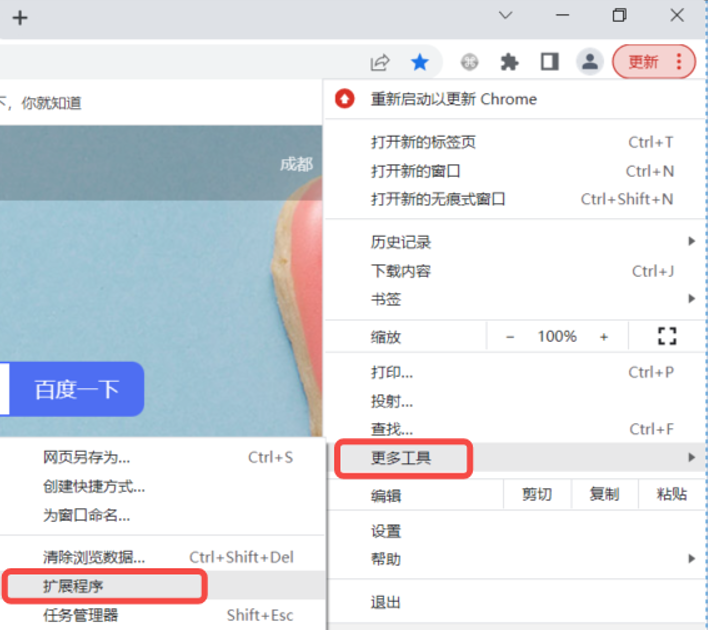
Task: Click the share page icon in address bar
Action: (380, 62)
